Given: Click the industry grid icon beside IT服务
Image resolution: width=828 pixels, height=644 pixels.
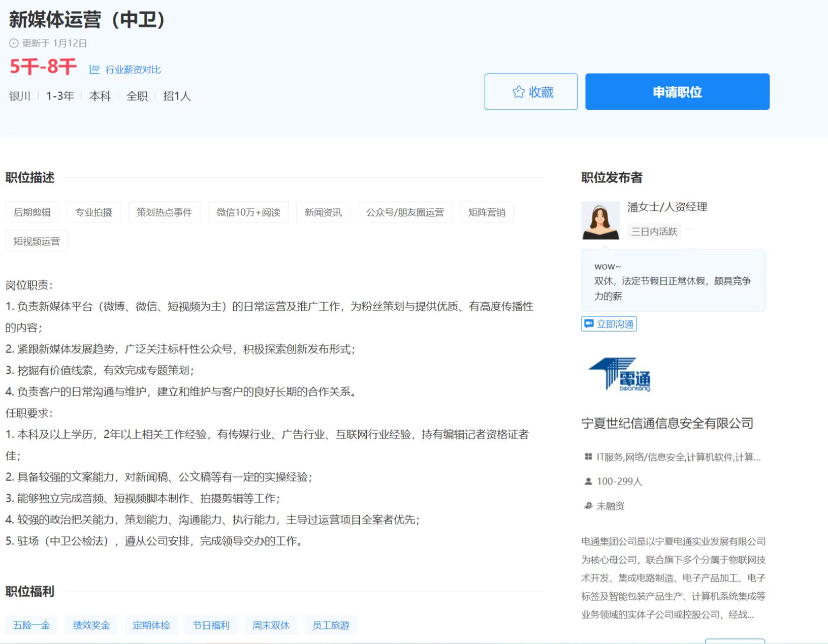Looking at the screenshot, I should coord(588,457).
